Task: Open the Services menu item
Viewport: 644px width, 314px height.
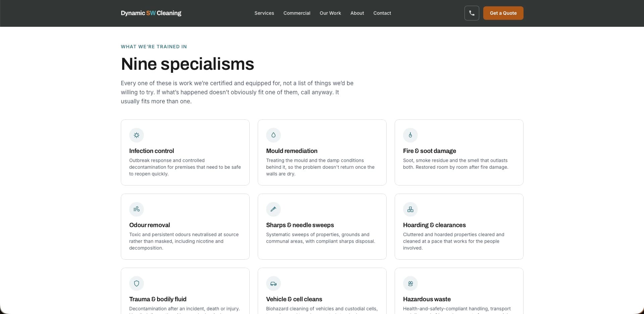Action: point(264,13)
